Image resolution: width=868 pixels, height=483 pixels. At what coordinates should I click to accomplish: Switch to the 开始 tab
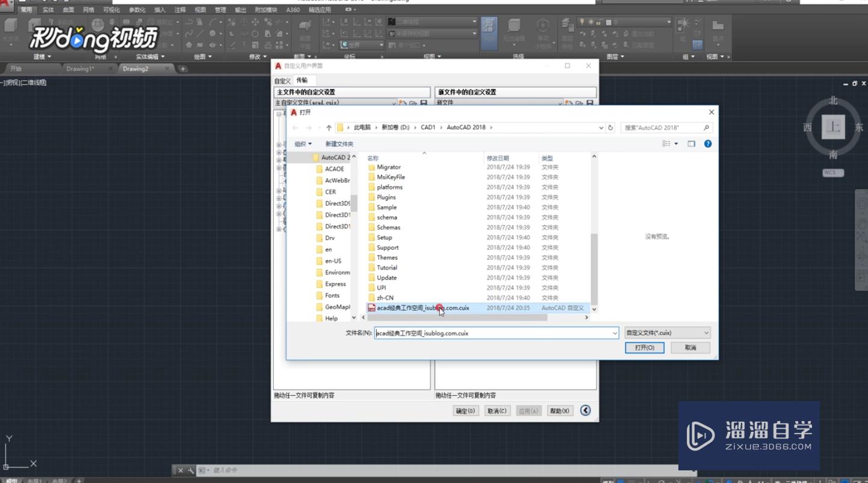click(x=16, y=69)
